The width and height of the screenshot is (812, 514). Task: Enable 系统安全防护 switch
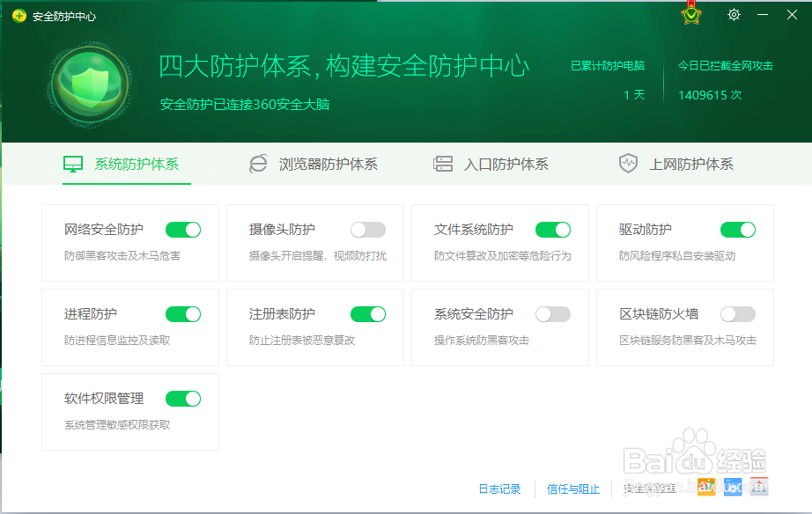553,314
